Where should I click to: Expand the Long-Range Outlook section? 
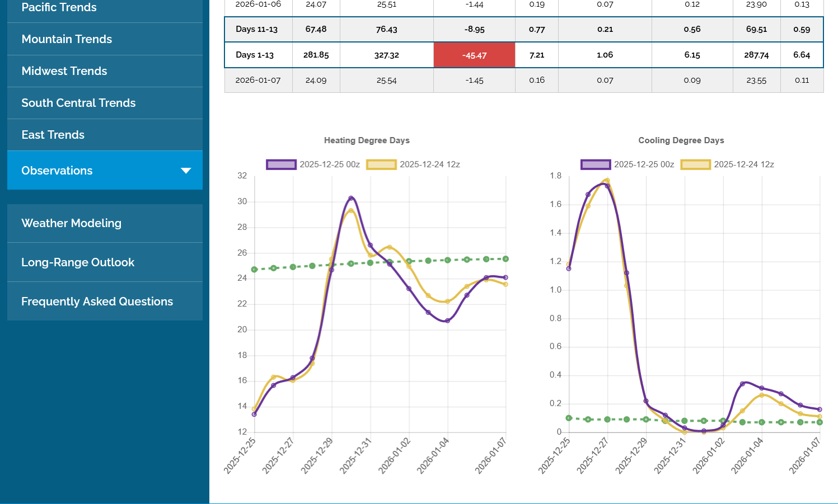(78, 262)
